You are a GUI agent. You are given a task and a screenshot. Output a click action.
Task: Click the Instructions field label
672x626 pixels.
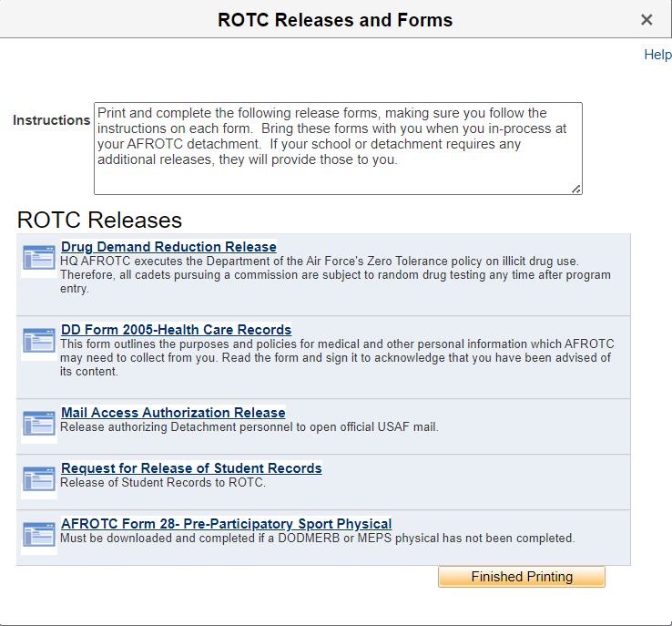click(x=52, y=120)
